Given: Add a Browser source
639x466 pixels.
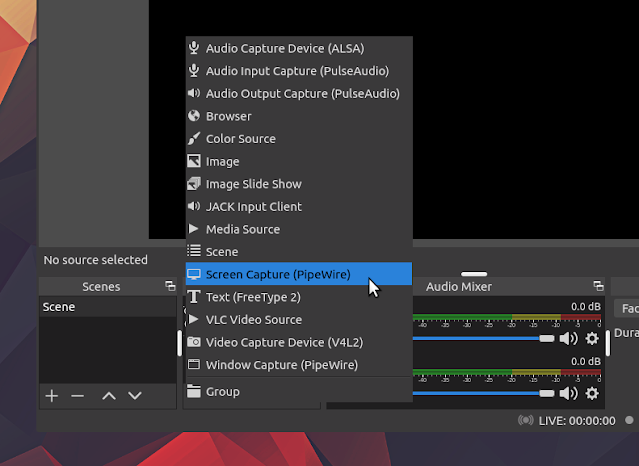Looking at the screenshot, I should tap(299, 116).
